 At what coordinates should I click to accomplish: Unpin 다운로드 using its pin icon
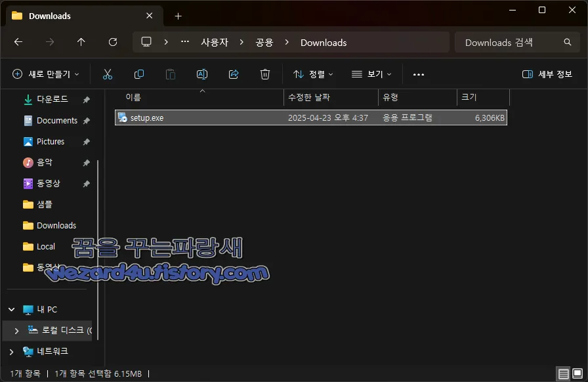[x=86, y=100]
